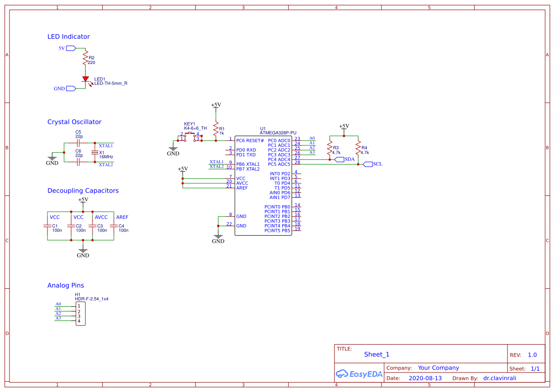Click the +5V power flag above R1
The width and height of the screenshot is (555, 392).
point(217,106)
